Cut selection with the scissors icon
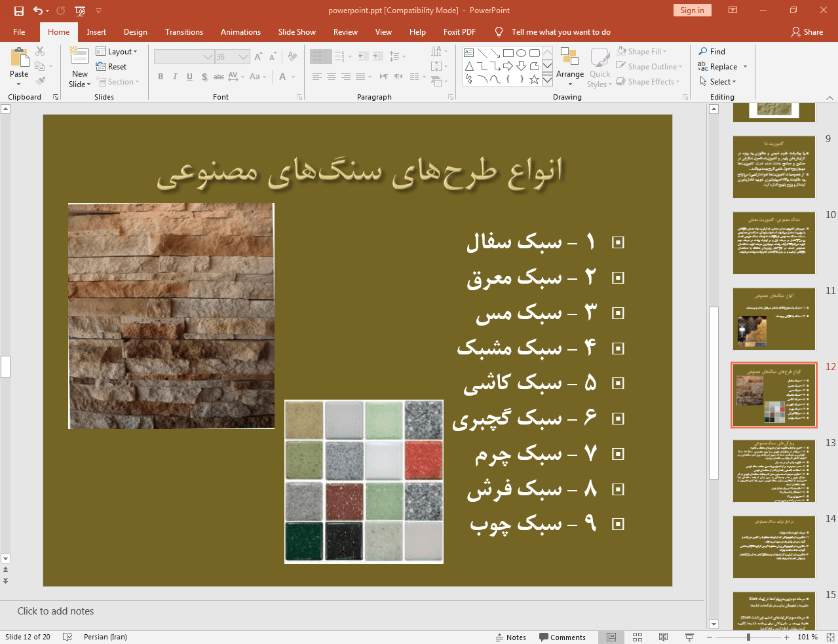Screen dimensions: 838x644 coord(40,51)
